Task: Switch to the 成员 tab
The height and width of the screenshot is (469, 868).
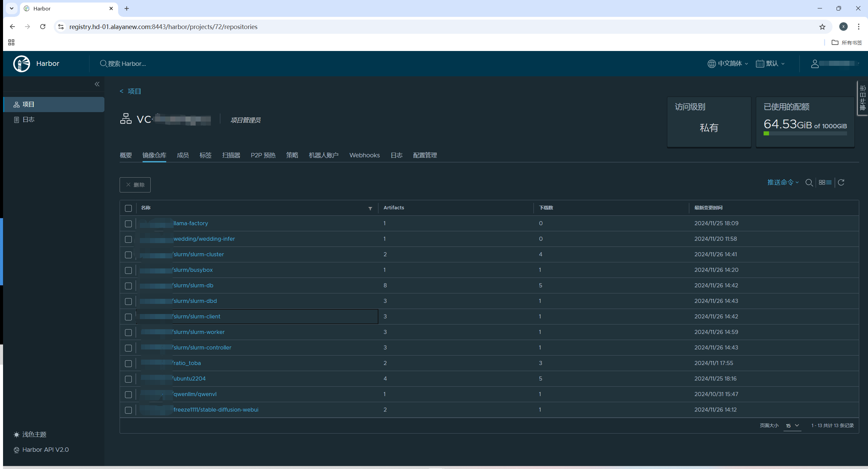Action: pyautogui.click(x=183, y=155)
